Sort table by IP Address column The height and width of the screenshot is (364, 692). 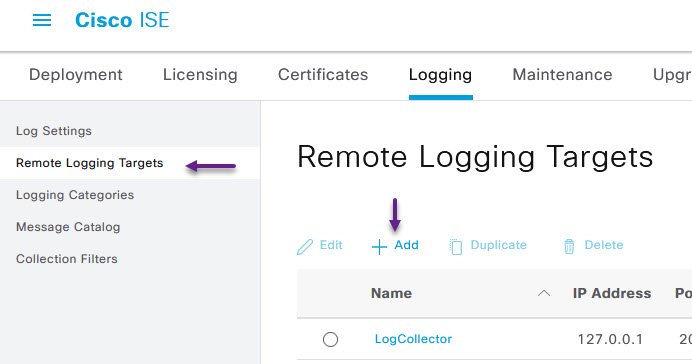coord(612,293)
